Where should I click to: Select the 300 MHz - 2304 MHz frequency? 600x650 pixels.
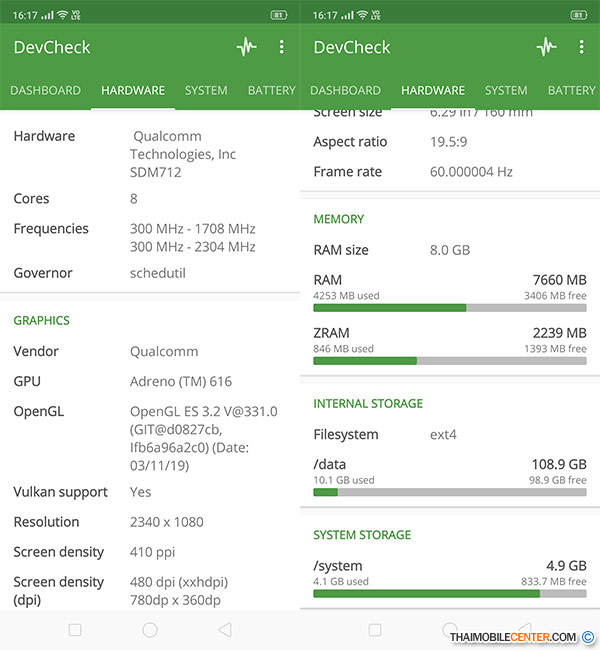[x=193, y=247]
